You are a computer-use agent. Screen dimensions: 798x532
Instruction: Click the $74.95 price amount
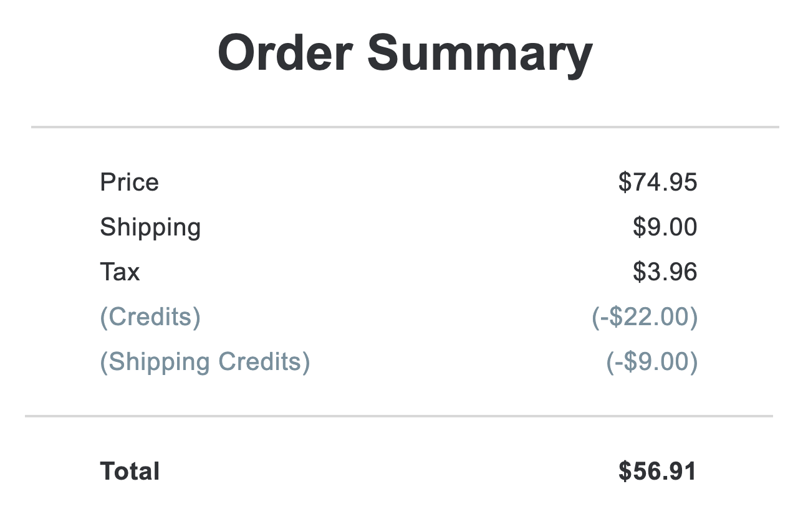(658, 183)
